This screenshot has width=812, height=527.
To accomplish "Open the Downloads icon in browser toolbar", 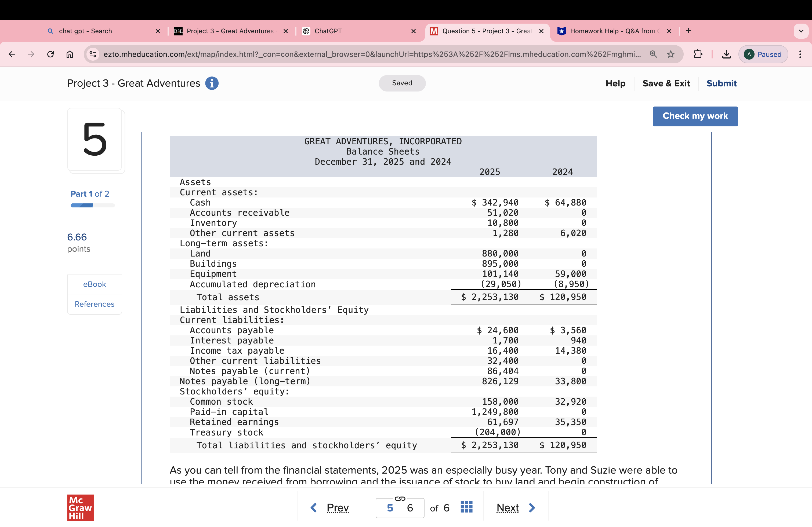I will click(x=726, y=54).
